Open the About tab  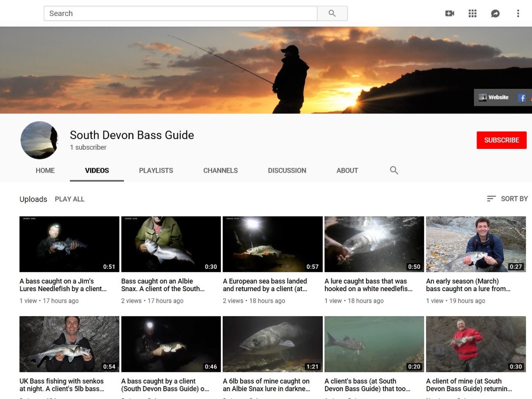pyautogui.click(x=347, y=170)
